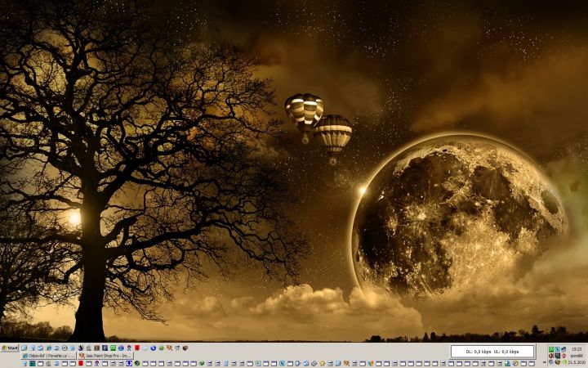
Task: Click the red square icon in upper quick launch row
Action: click(137, 348)
